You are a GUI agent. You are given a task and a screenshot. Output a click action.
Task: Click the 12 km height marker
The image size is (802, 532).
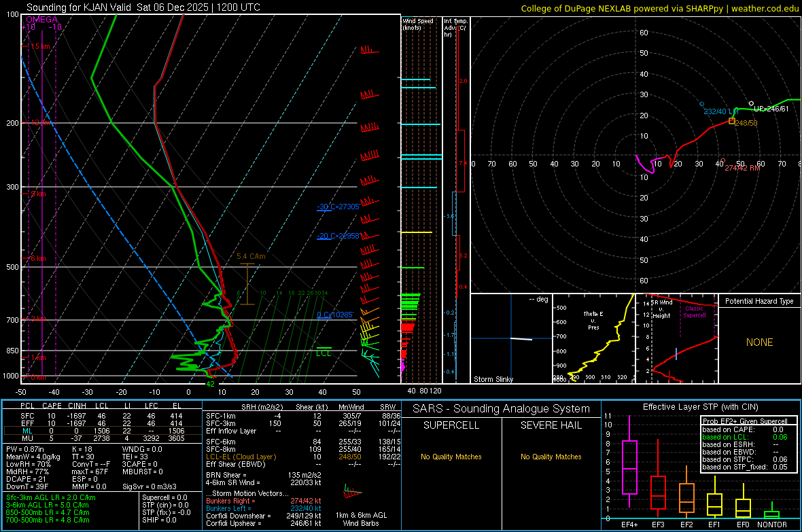[40, 123]
